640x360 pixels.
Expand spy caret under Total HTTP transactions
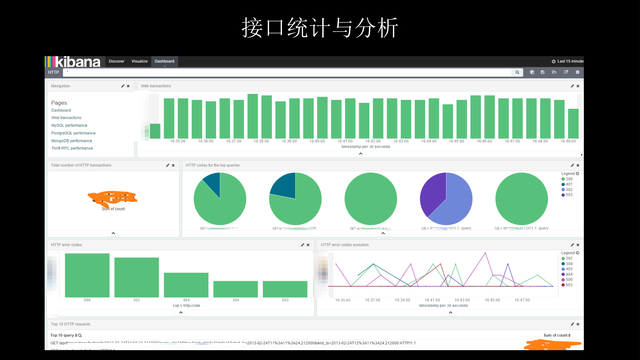113,233
